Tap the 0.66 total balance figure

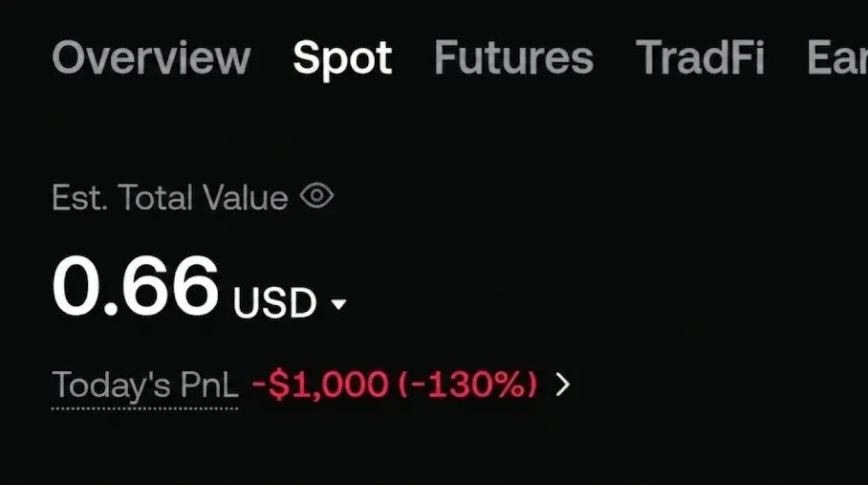click(136, 286)
